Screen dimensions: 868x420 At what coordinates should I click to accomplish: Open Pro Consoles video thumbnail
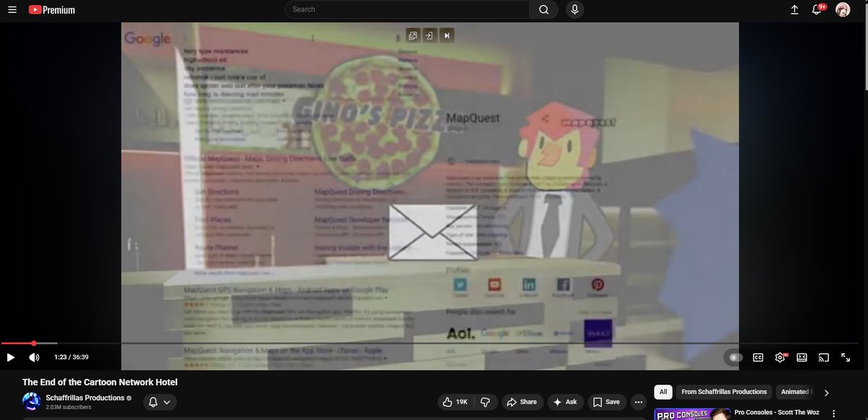(692, 413)
